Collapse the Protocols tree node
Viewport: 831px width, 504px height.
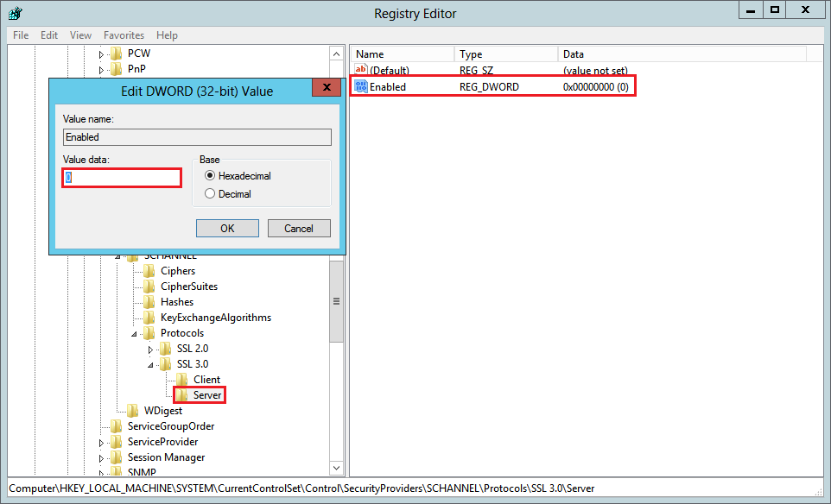pos(134,333)
